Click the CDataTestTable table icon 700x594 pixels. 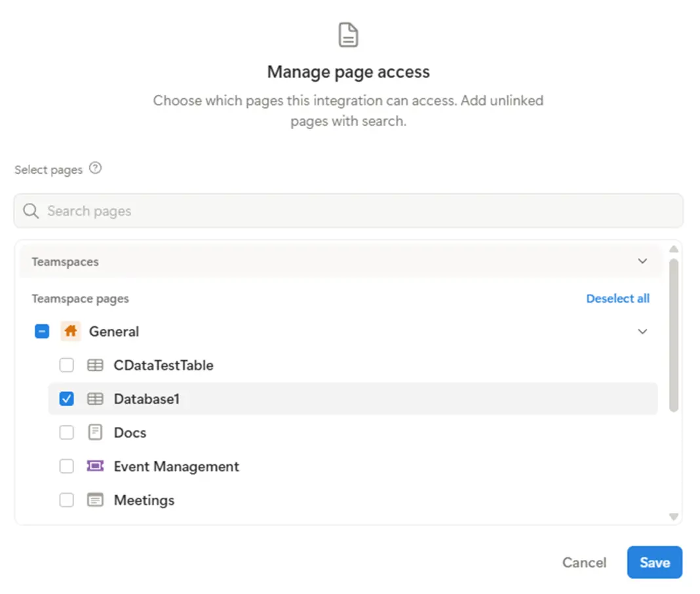pos(95,365)
